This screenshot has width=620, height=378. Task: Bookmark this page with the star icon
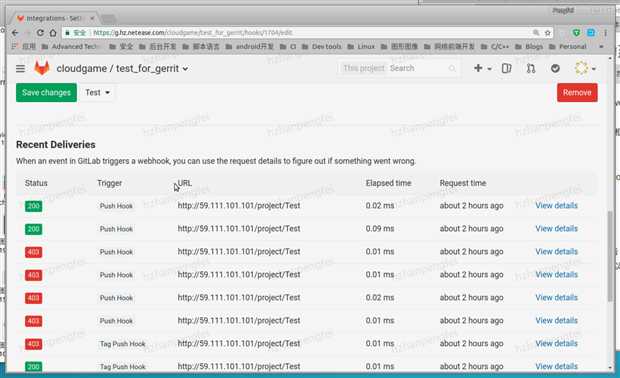[548, 33]
